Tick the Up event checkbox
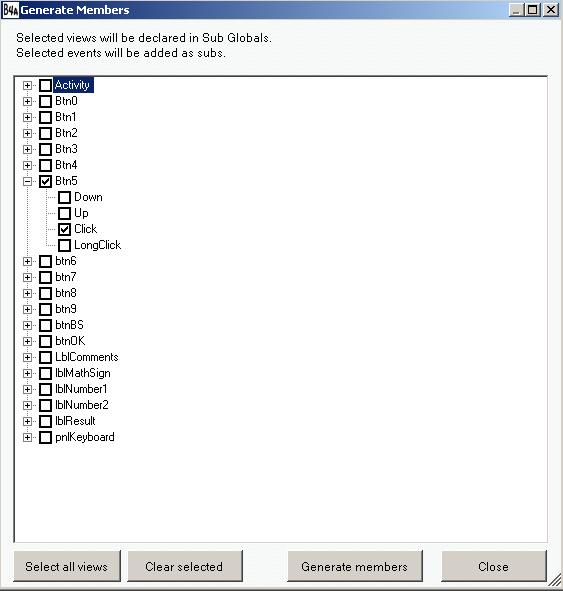This screenshot has width=563, height=591. [x=64, y=214]
